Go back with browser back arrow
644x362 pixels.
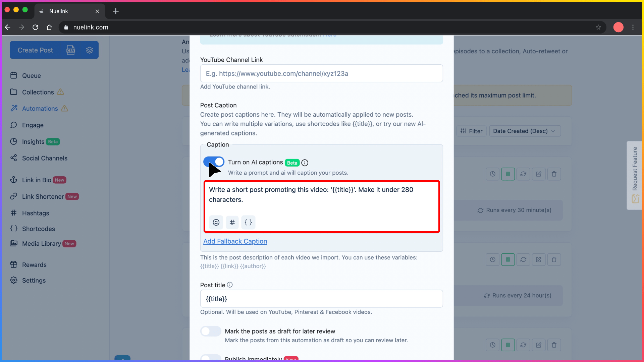click(x=7, y=27)
